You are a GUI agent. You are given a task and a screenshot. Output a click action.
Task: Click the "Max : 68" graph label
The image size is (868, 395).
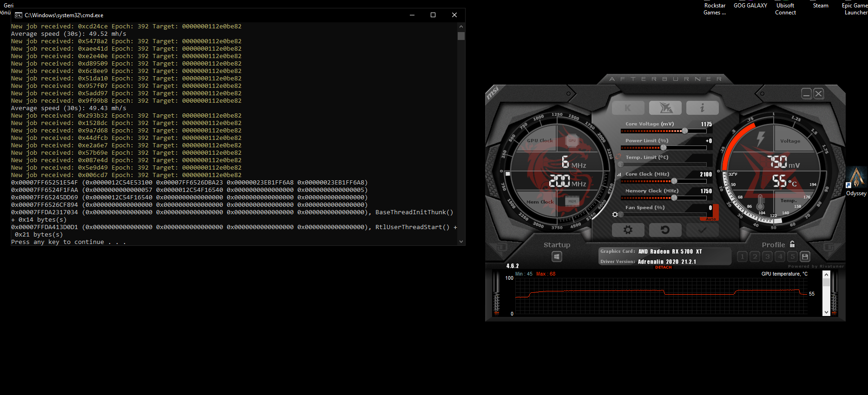tap(546, 274)
